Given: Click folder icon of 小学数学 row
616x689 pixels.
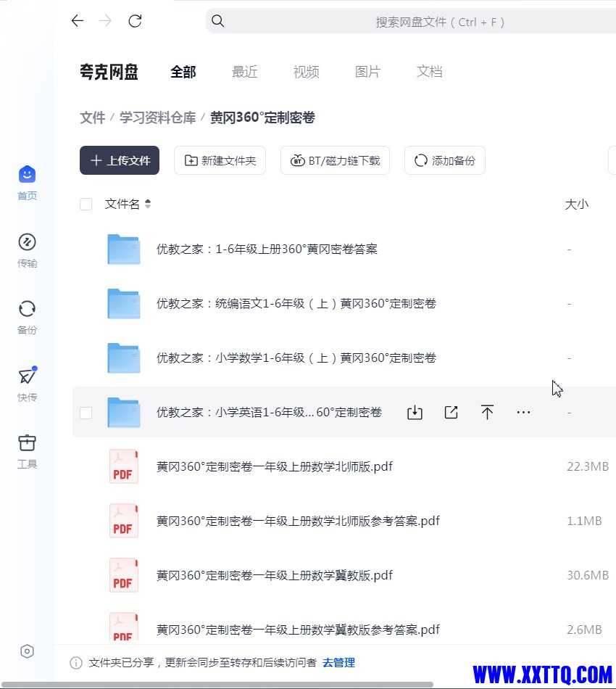Looking at the screenshot, I should click(x=124, y=358).
